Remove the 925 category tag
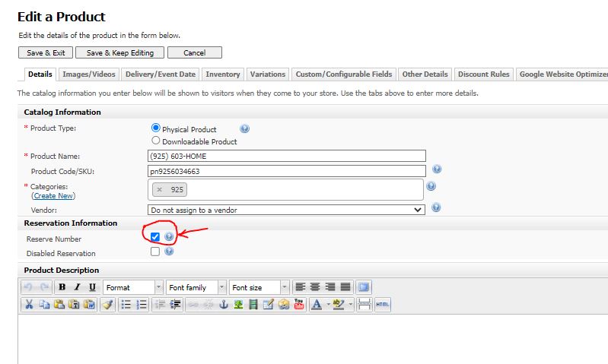 [159, 190]
